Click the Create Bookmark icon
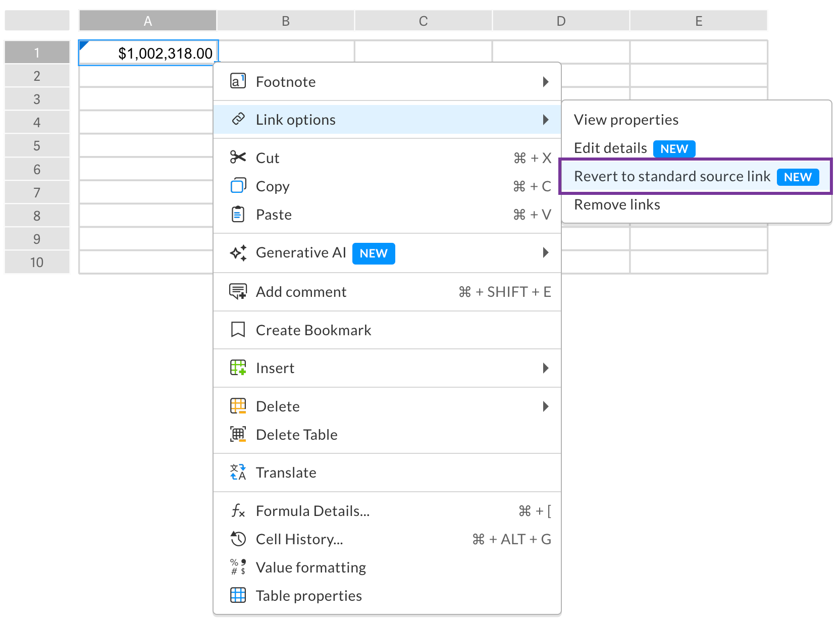This screenshot has height=624, width=840. (238, 330)
